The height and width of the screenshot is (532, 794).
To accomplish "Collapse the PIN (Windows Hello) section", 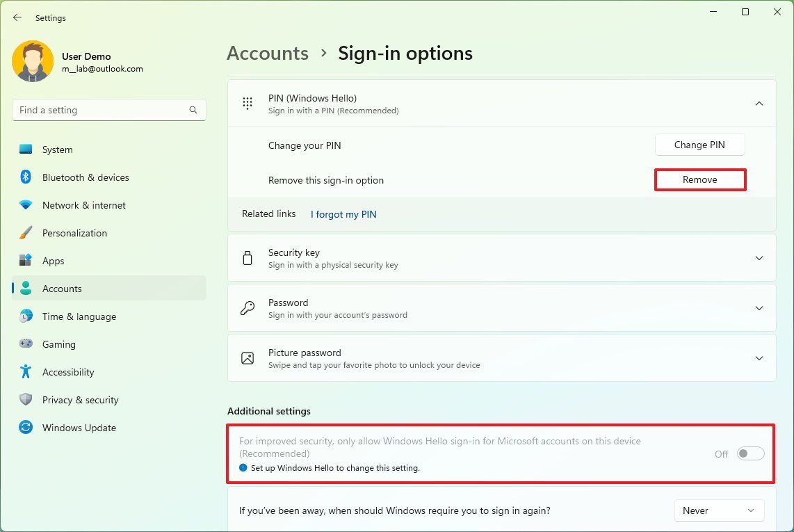I will click(x=759, y=103).
